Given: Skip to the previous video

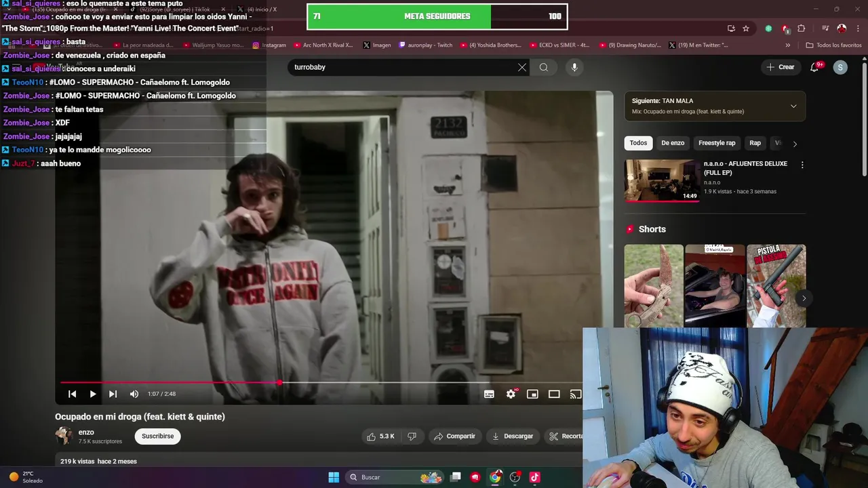Looking at the screenshot, I should (x=72, y=394).
